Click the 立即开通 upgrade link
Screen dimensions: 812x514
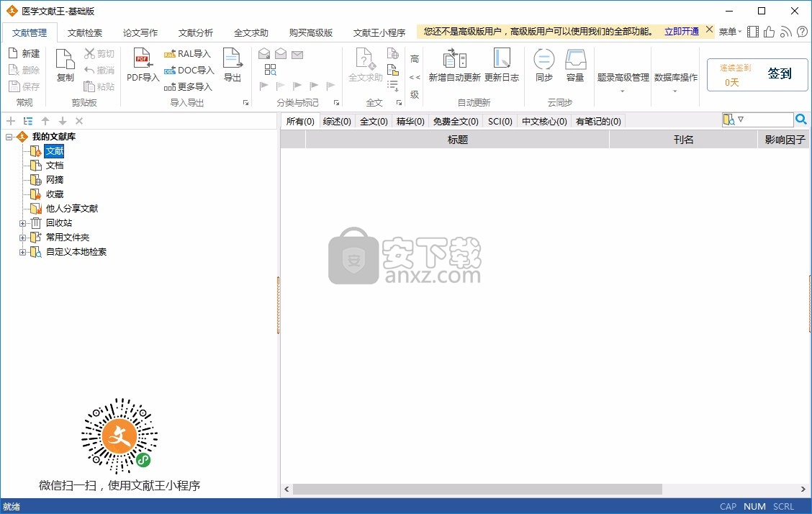coord(682,32)
